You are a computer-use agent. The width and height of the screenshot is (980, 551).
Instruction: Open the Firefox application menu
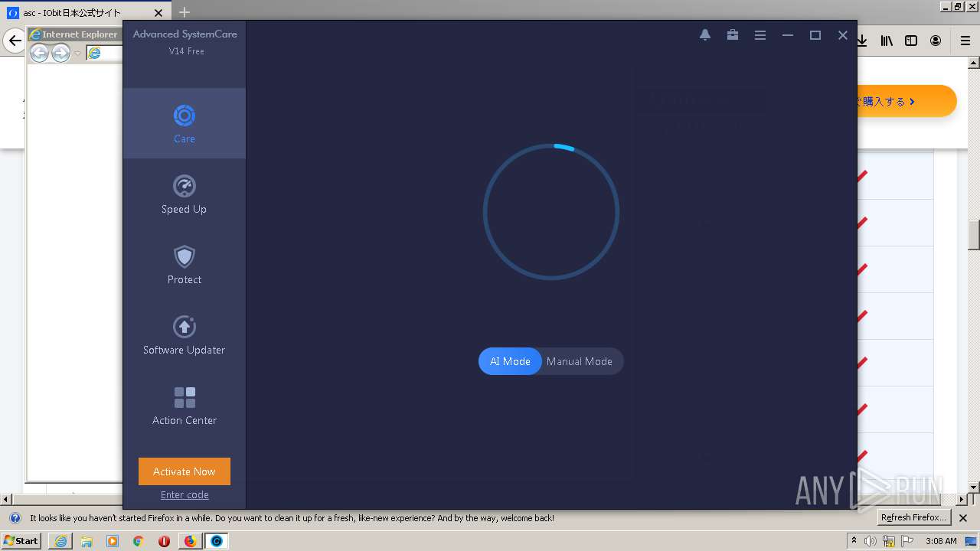click(x=965, y=41)
